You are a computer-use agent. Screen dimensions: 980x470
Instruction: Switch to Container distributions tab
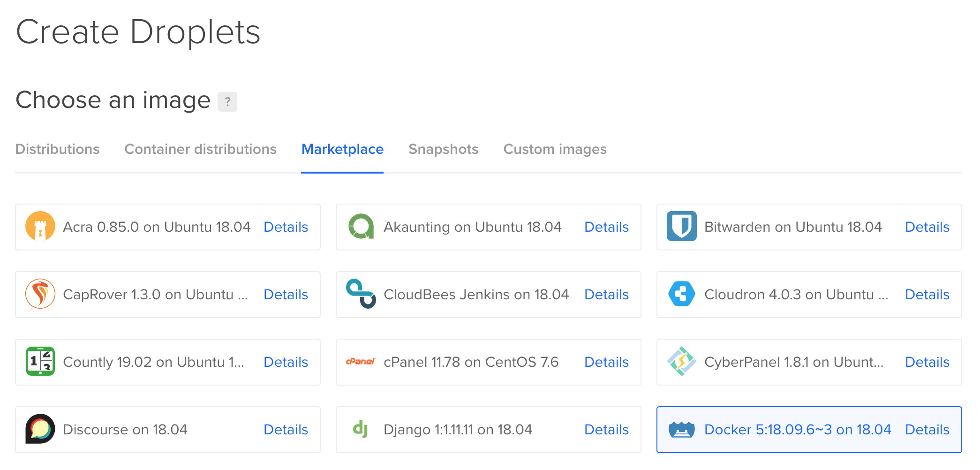pos(200,149)
